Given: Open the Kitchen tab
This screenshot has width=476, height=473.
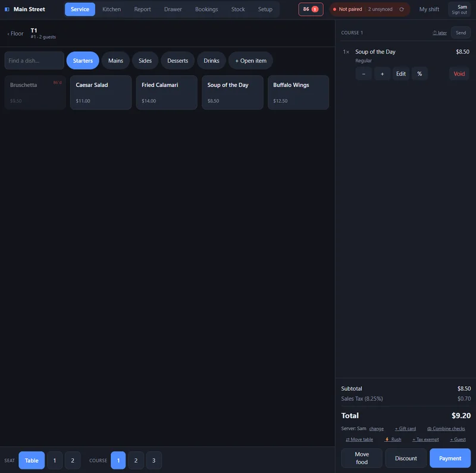Looking at the screenshot, I should 111,10.
